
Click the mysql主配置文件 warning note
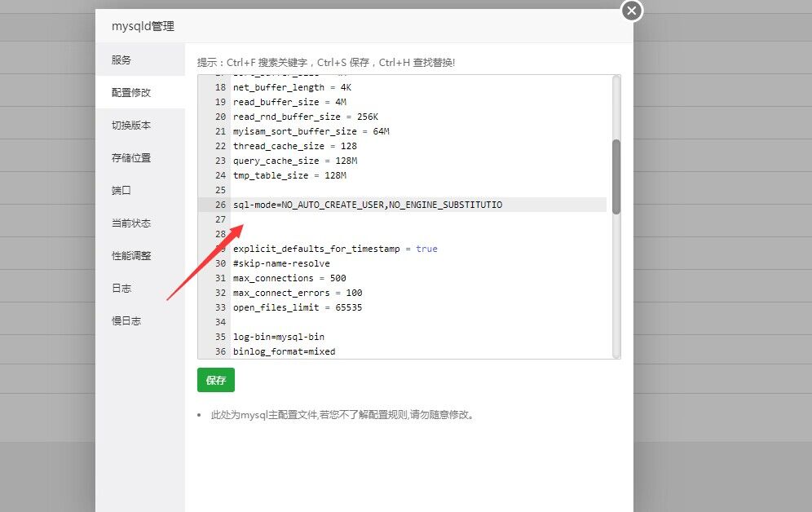tap(342, 415)
